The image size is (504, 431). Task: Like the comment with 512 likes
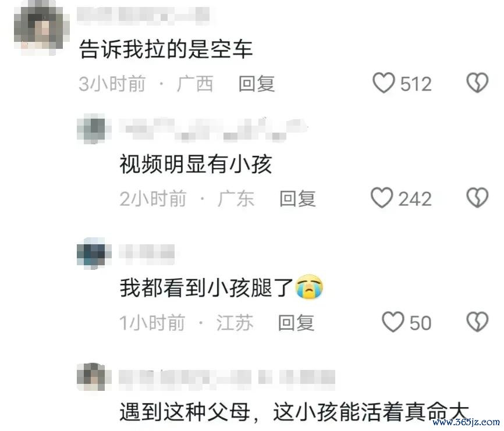point(384,83)
